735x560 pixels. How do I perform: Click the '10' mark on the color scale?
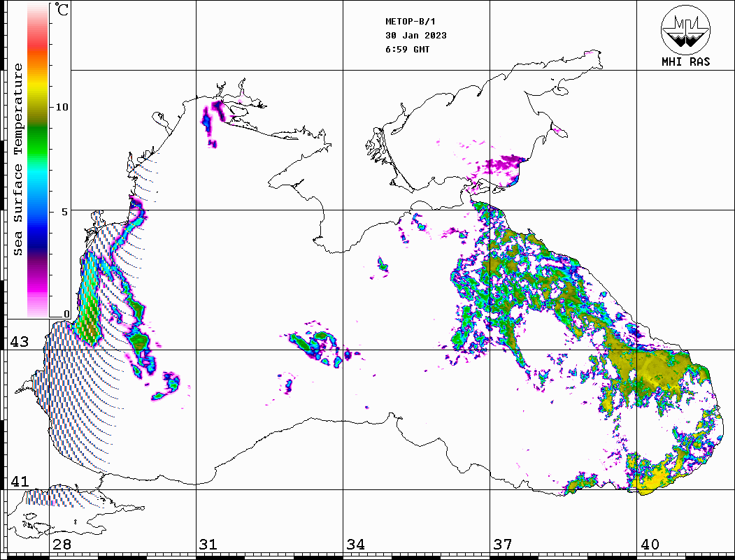62,107
